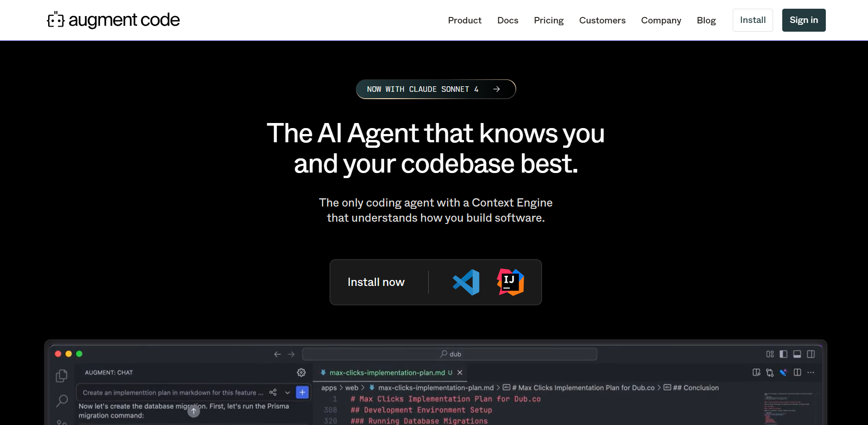Screen dimensions: 868x425
Task: Click the blue Augment sparkle pen icon
Action: [784, 373]
